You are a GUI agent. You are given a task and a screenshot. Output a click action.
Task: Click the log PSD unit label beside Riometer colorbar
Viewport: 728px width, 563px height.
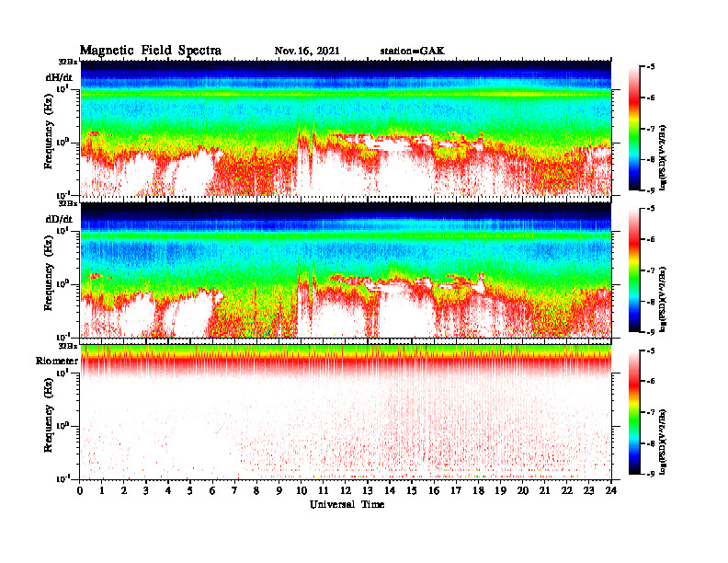click(663, 442)
